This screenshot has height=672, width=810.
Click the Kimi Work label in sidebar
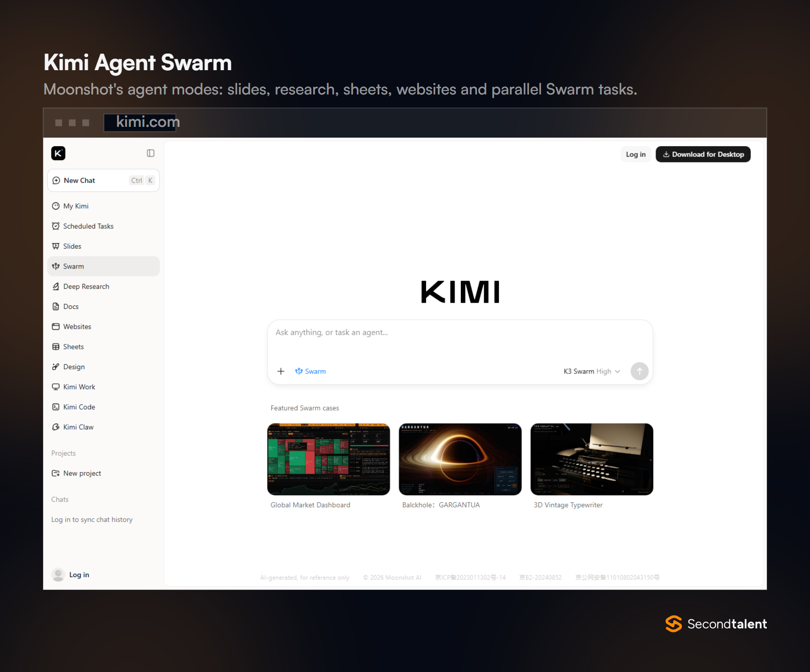pyautogui.click(x=79, y=387)
